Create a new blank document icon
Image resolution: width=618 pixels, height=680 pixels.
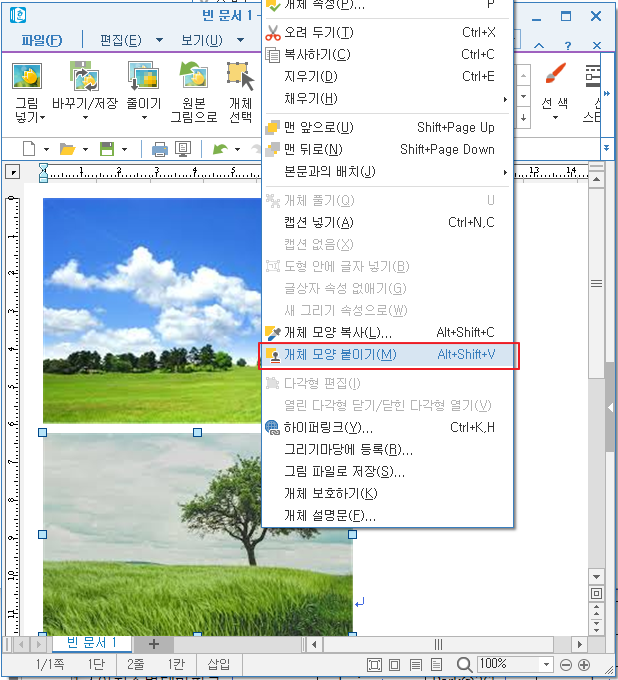coord(29,149)
